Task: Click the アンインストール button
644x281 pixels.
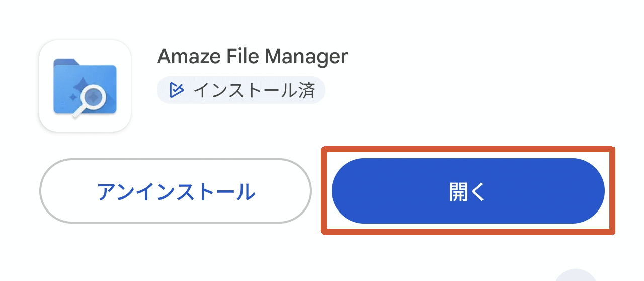Action: click(x=175, y=191)
